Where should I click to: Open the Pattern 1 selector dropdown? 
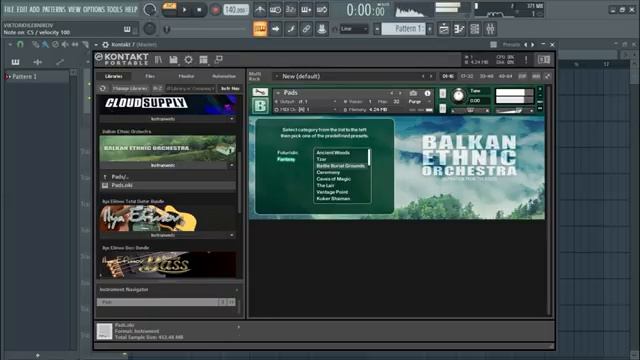[x=403, y=29]
